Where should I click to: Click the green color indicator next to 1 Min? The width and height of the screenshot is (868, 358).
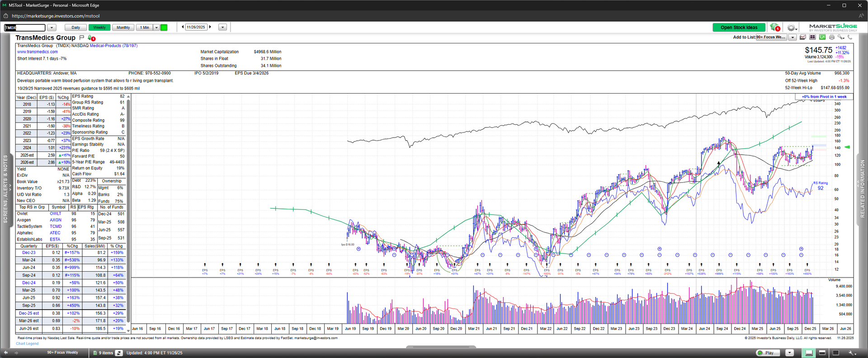(164, 28)
